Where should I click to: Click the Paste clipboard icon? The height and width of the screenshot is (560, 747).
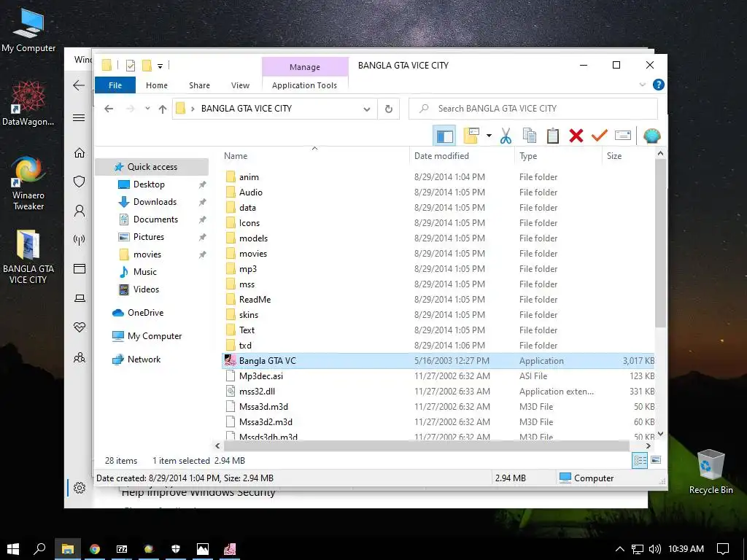(x=553, y=136)
